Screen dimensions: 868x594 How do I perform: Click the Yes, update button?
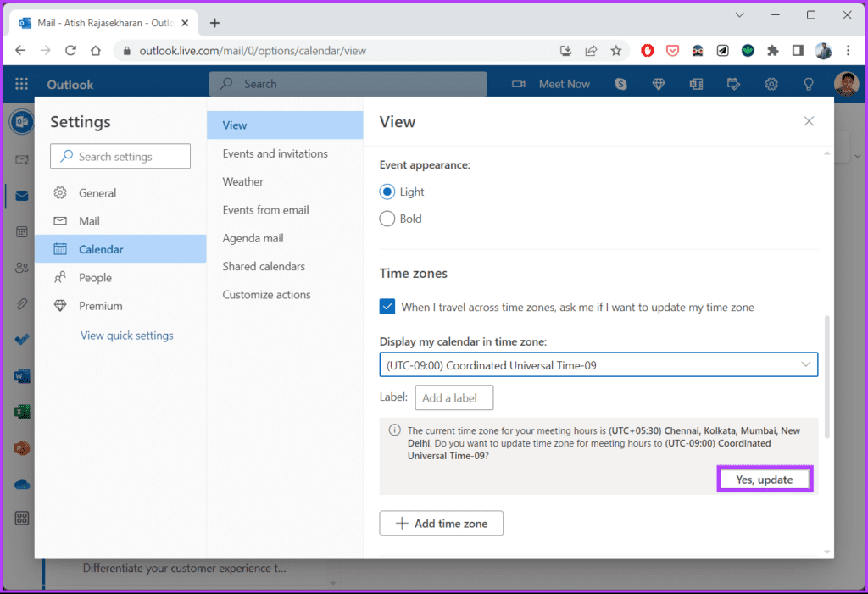point(764,480)
